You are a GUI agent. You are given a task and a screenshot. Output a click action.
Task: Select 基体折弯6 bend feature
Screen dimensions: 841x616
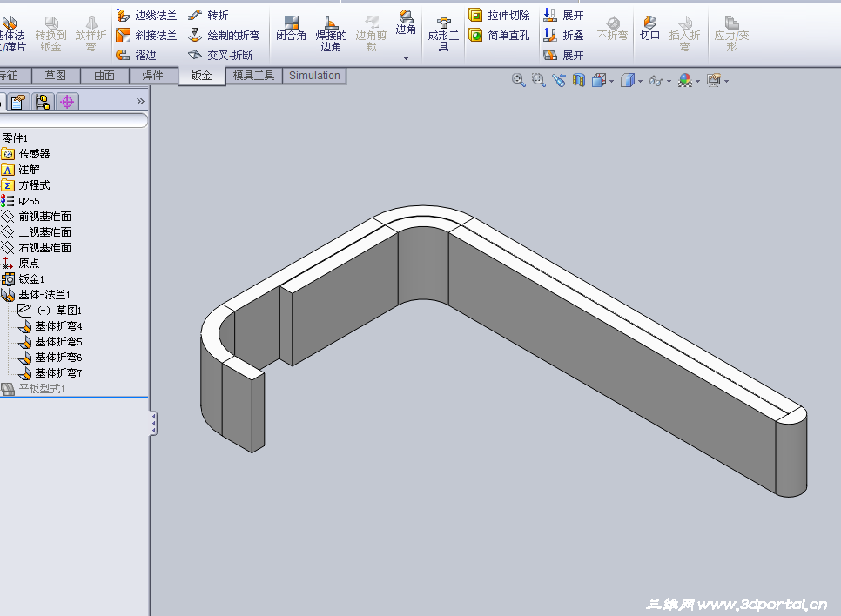pos(50,357)
